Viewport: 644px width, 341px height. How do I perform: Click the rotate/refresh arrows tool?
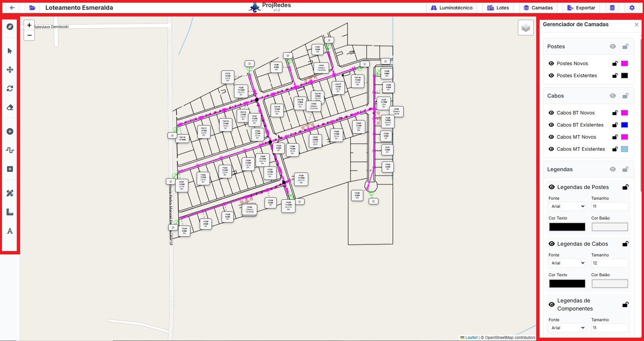pyautogui.click(x=10, y=89)
